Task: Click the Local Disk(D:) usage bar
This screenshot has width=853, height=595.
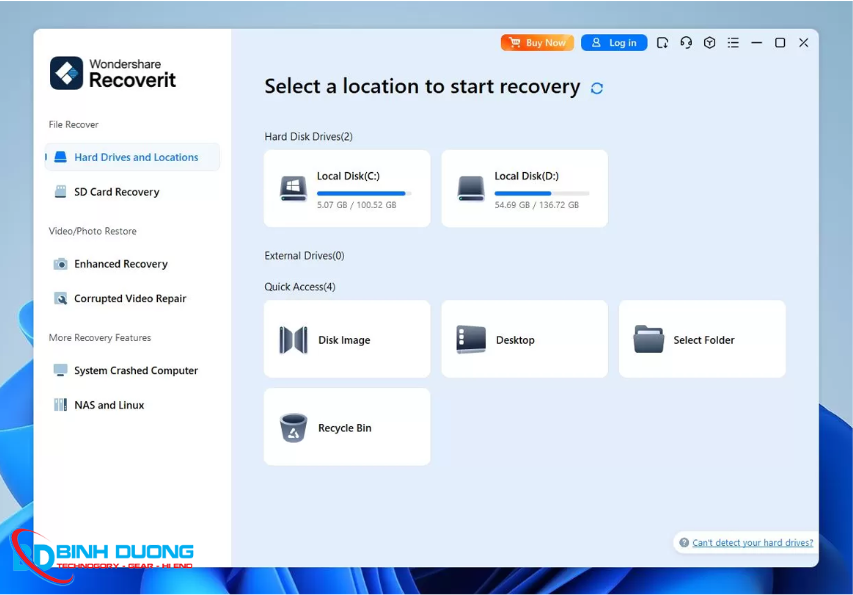Action: (542, 193)
